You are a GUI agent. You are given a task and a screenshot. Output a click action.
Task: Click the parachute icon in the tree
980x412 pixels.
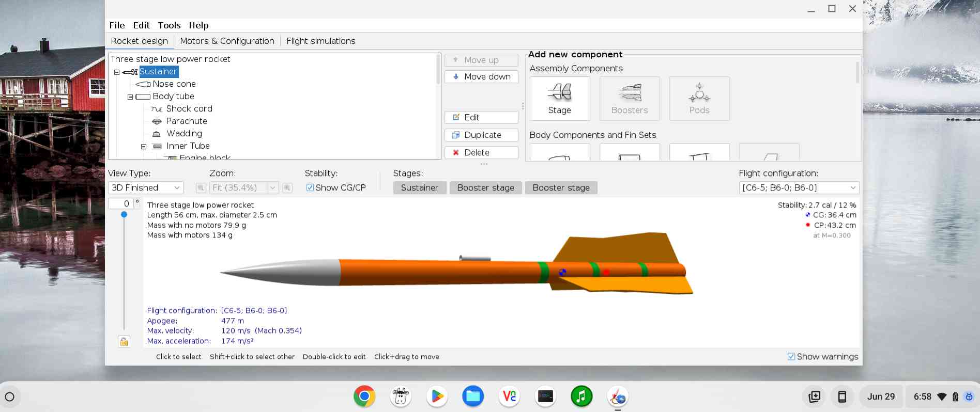157,121
